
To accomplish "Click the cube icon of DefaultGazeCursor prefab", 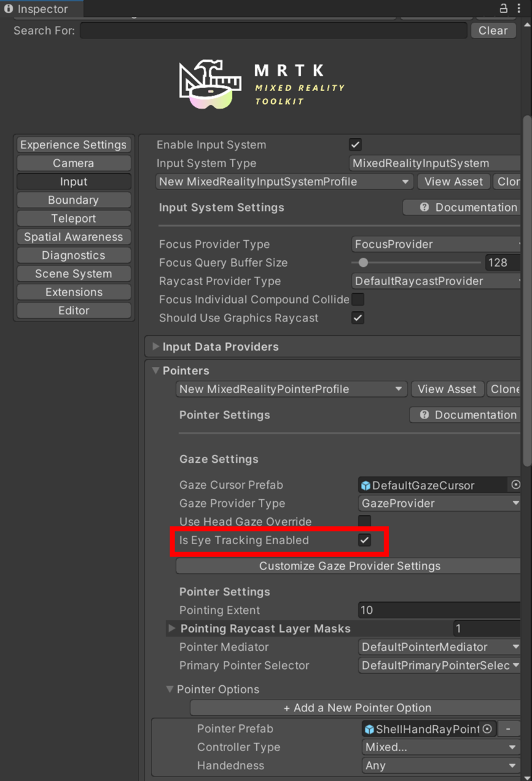I will pos(366,486).
